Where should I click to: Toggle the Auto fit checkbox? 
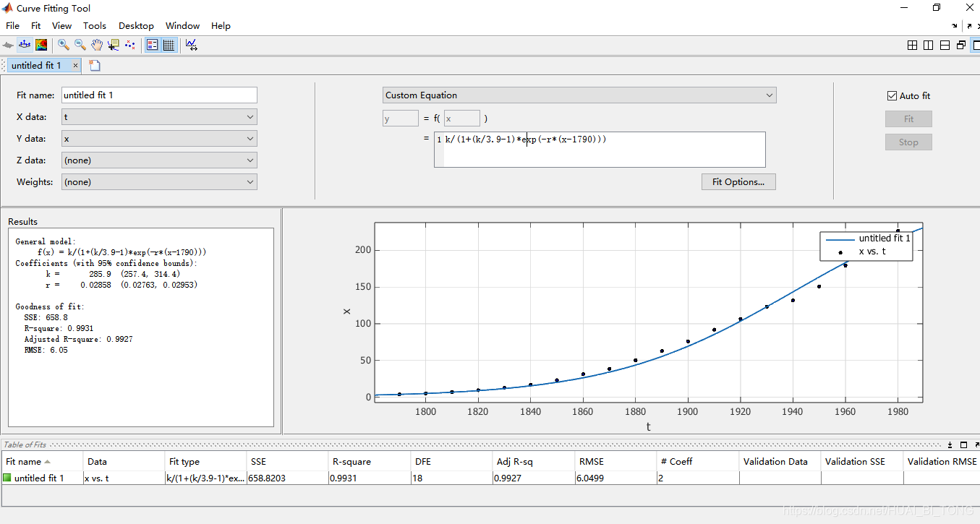[x=892, y=95]
